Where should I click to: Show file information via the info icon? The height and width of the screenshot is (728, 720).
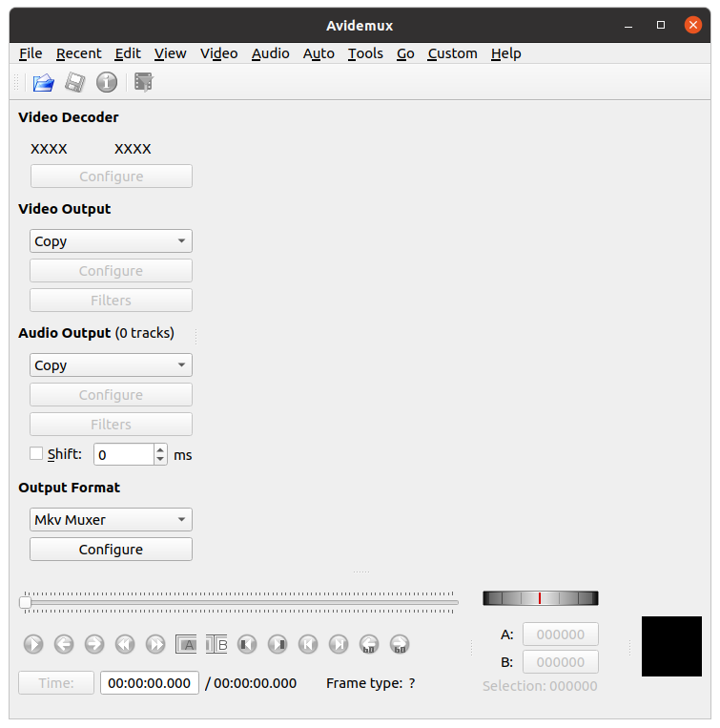pyautogui.click(x=107, y=83)
